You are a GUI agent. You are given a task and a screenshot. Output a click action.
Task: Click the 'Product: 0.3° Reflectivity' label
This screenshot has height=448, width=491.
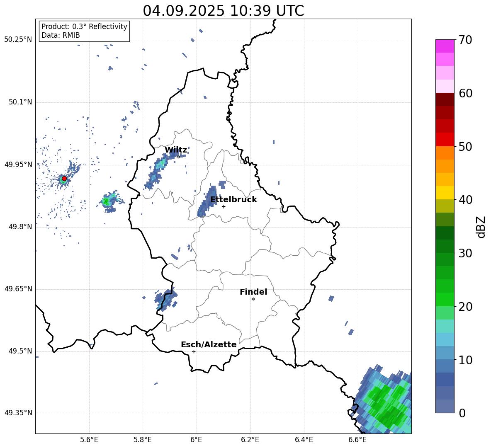click(x=84, y=26)
